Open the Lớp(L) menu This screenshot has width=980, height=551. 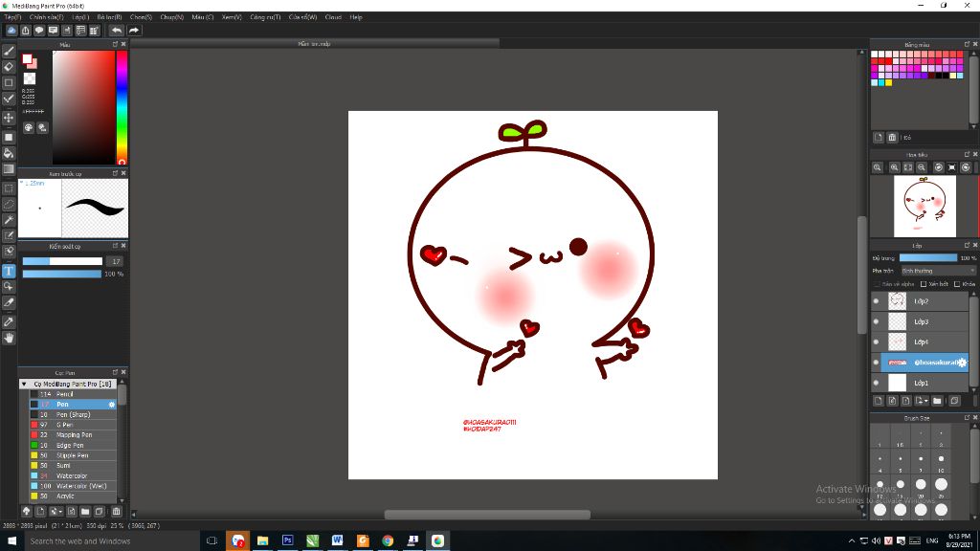click(x=80, y=17)
